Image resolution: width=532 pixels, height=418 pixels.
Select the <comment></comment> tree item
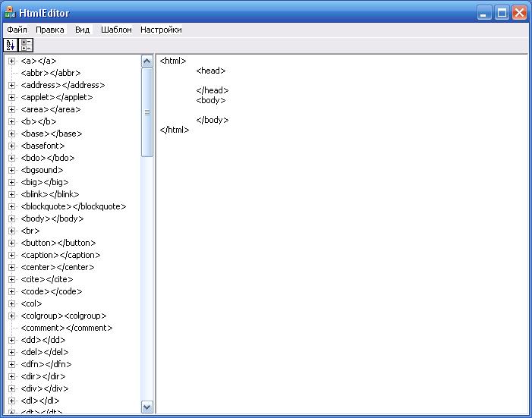[x=67, y=328]
